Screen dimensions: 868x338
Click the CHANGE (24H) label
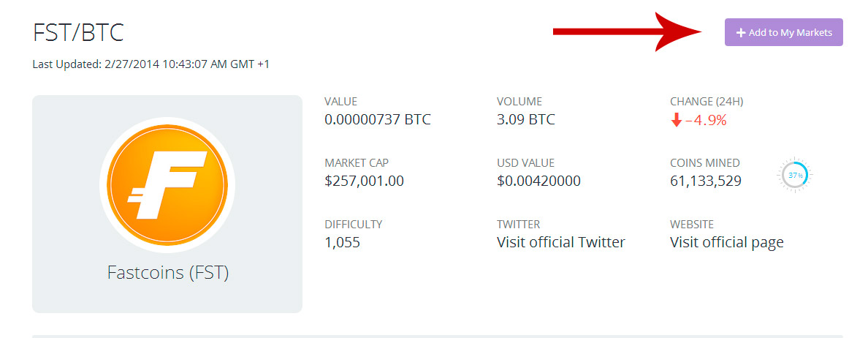click(707, 102)
